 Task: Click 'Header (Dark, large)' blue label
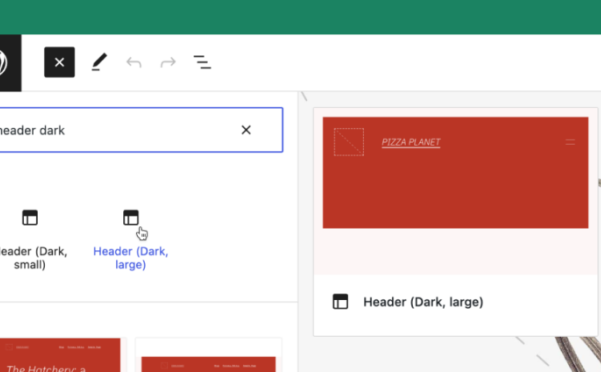click(131, 258)
